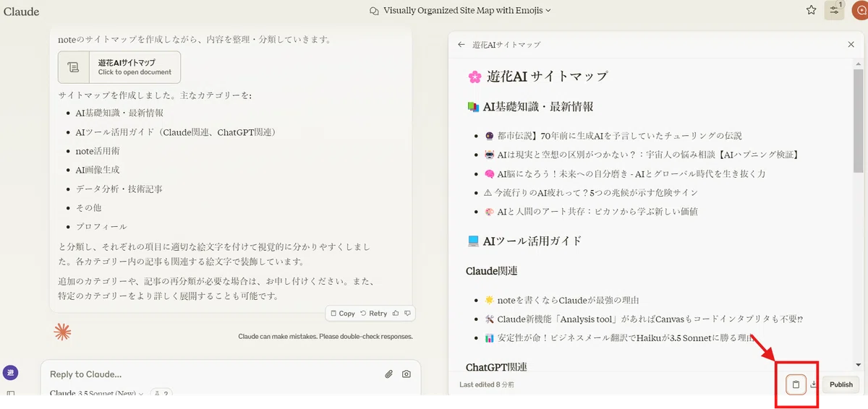868x409 pixels.
Task: Close the artifact panel with the X
Action: click(851, 45)
